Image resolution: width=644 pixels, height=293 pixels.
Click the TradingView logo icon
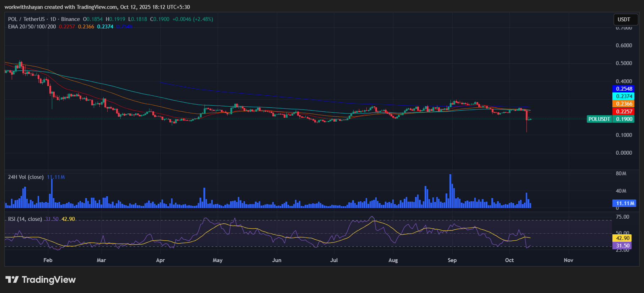click(x=12, y=280)
